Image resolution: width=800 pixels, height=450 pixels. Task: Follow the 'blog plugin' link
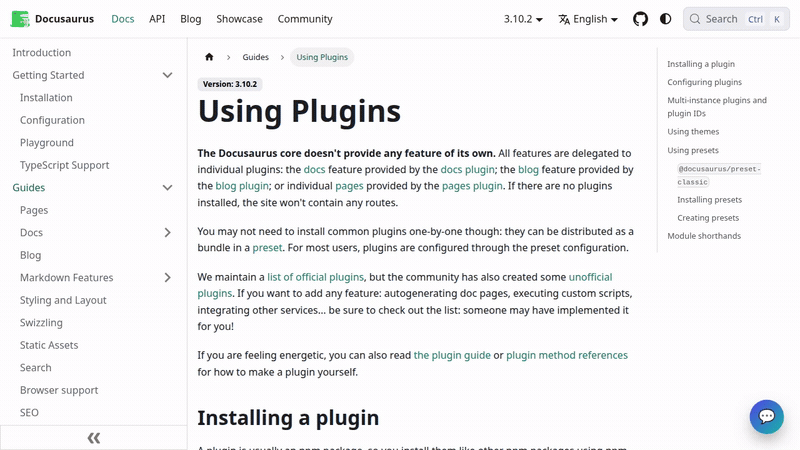coord(242,186)
